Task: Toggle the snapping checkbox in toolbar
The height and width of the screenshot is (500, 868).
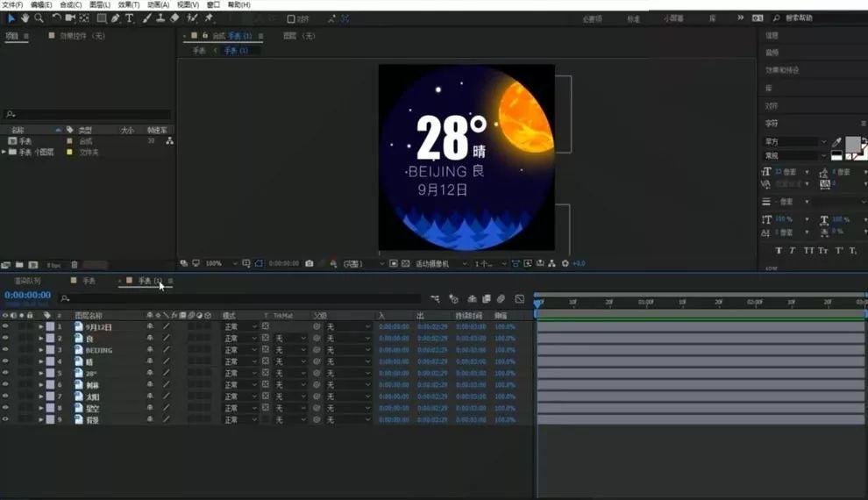Action: tap(291, 18)
